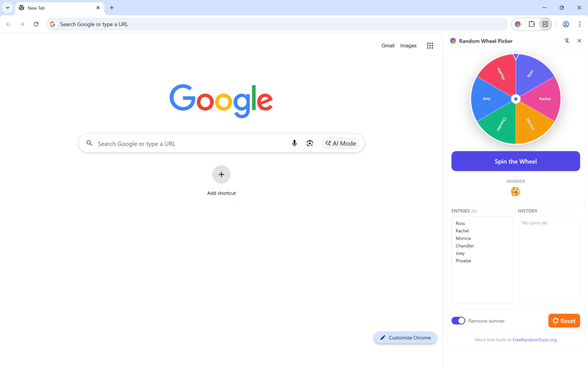This screenshot has height=368, width=588.
Task: Click the winner emoji face
Action: [x=515, y=191]
